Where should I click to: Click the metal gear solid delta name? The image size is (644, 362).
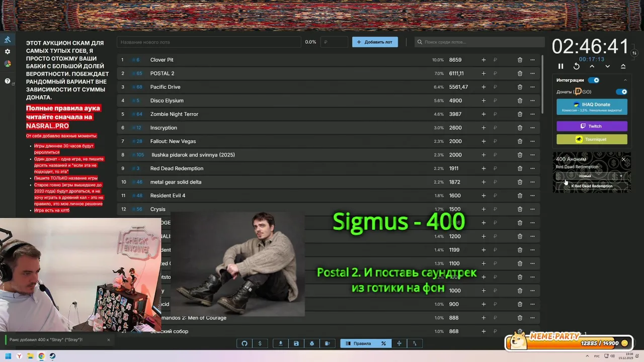[176, 182]
